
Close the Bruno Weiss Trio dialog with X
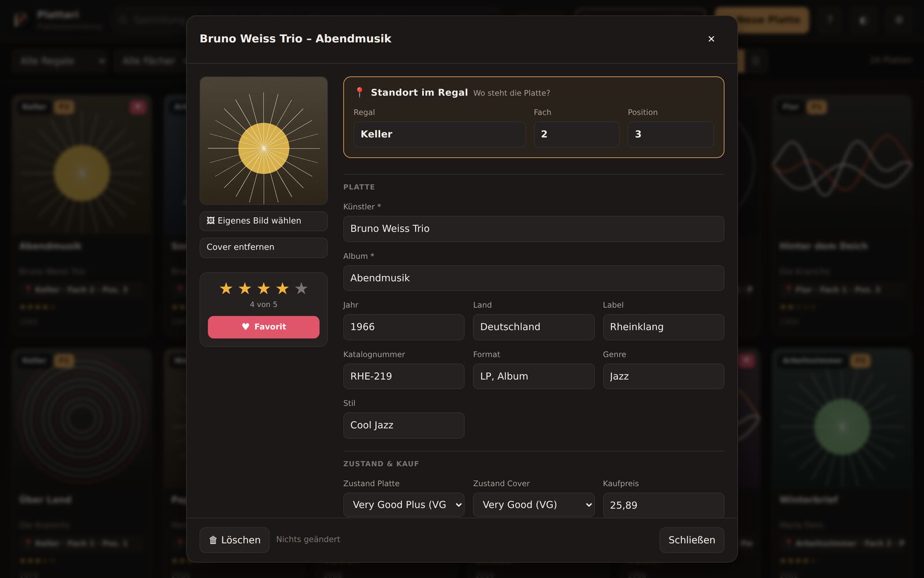(711, 39)
